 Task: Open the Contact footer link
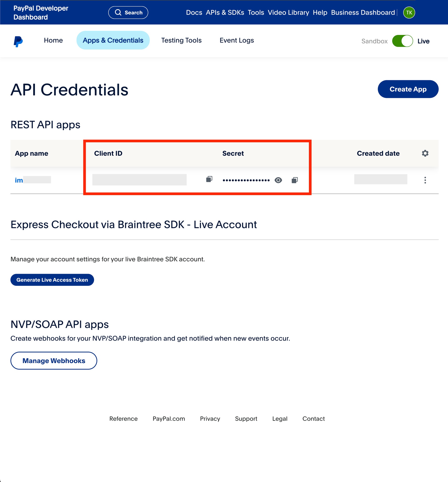pos(313,419)
